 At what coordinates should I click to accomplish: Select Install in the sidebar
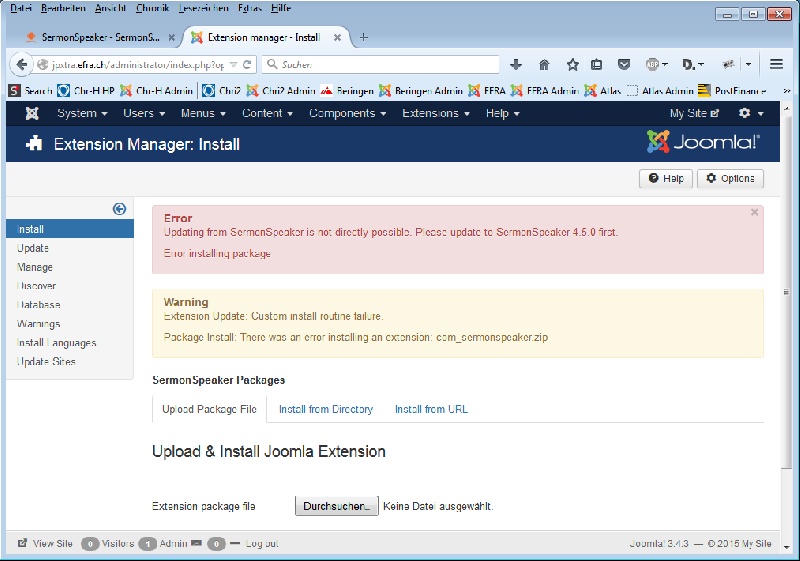[x=70, y=229]
